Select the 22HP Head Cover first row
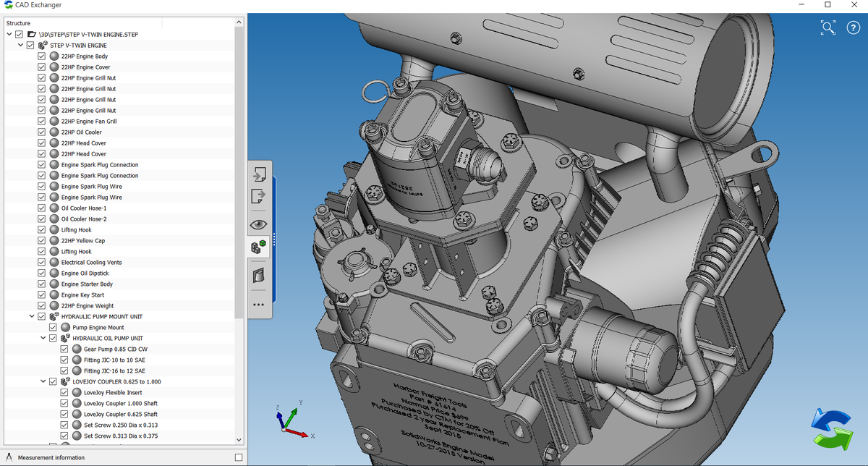This screenshot has height=466, width=868. click(84, 143)
